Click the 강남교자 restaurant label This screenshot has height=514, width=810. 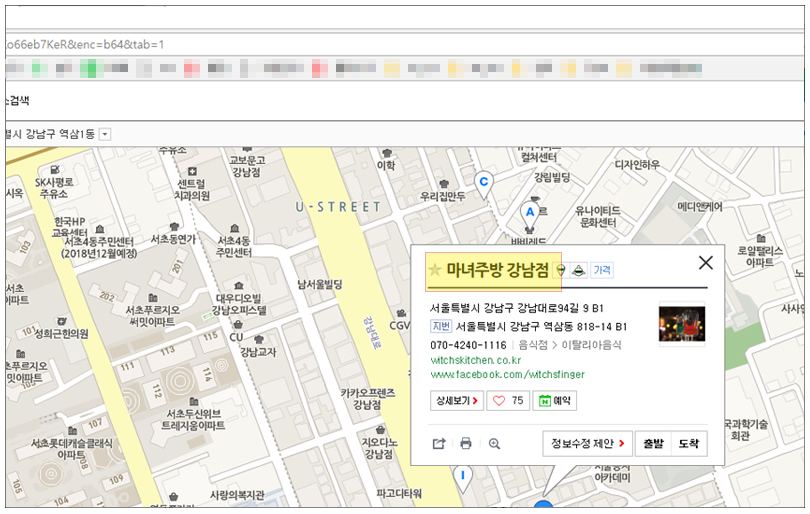coord(258,352)
